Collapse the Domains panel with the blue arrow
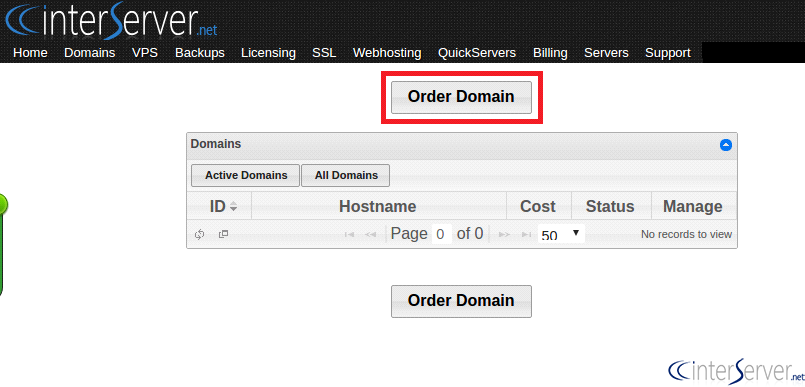 tap(725, 145)
